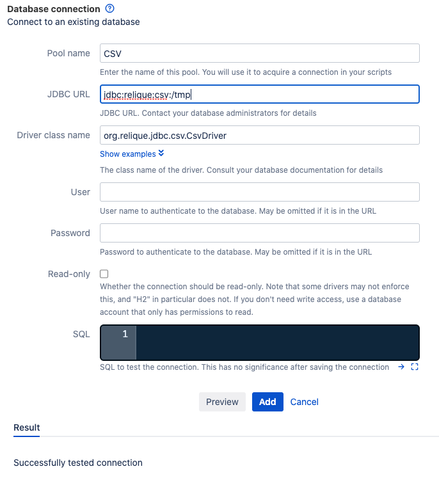Click the double-chevron beside Show examples

(x=161, y=153)
